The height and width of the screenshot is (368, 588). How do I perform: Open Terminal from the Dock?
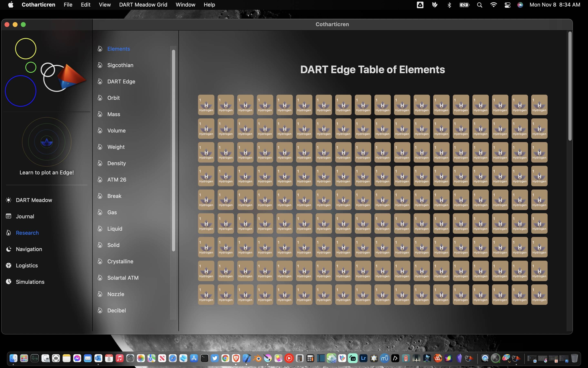[x=204, y=358]
